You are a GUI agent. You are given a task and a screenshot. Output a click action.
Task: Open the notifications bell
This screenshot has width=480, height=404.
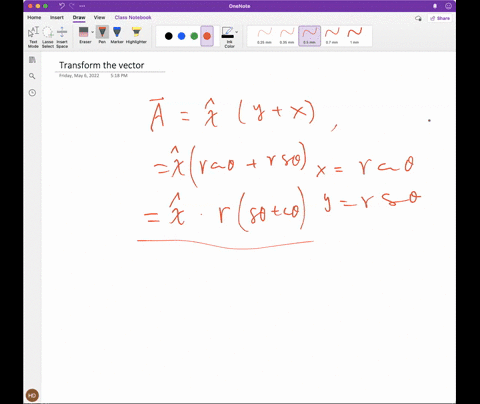click(x=435, y=6)
